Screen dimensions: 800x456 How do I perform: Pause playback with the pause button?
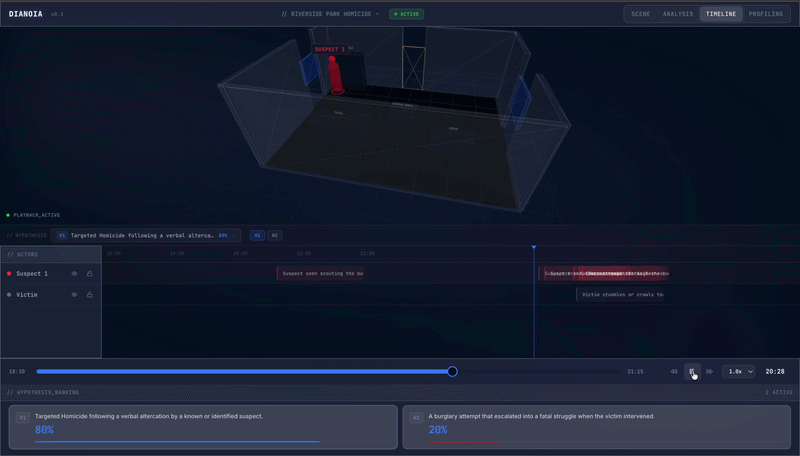pyautogui.click(x=692, y=372)
